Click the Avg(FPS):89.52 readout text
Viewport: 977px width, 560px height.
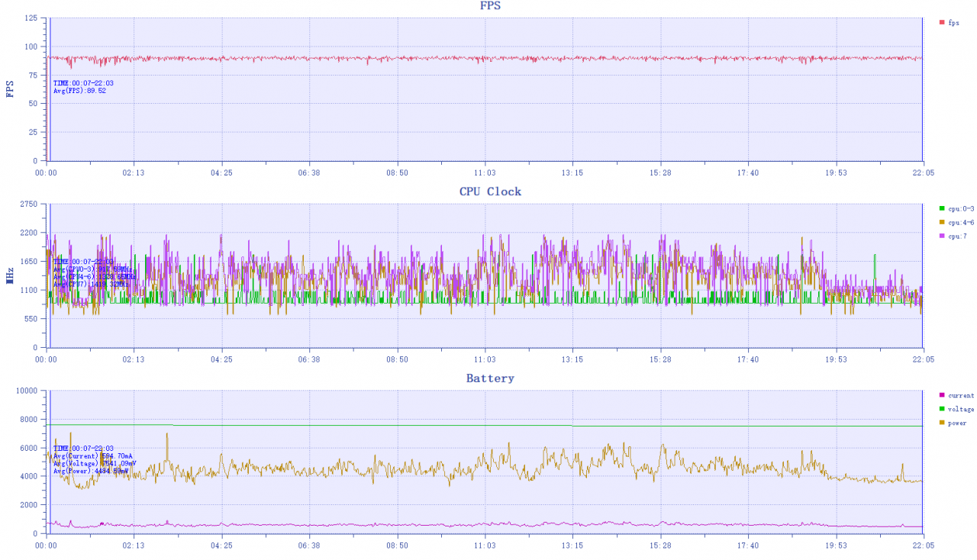(79, 91)
